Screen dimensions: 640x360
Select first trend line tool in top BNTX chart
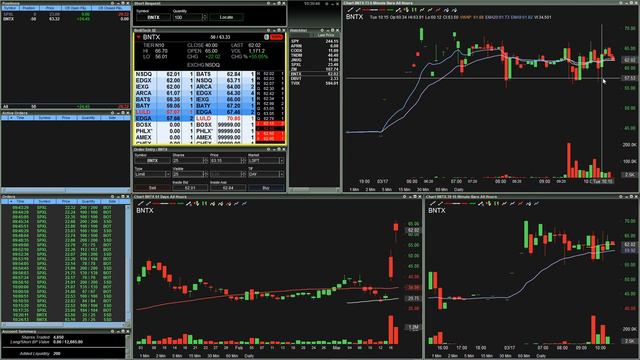click(351, 10)
